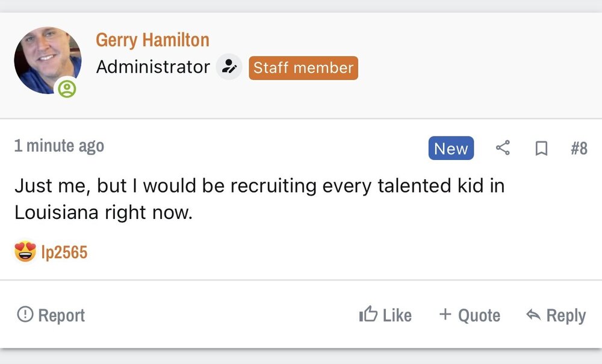Click the heart-eyes reaction emoji
The image size is (602, 364).
coord(25,251)
